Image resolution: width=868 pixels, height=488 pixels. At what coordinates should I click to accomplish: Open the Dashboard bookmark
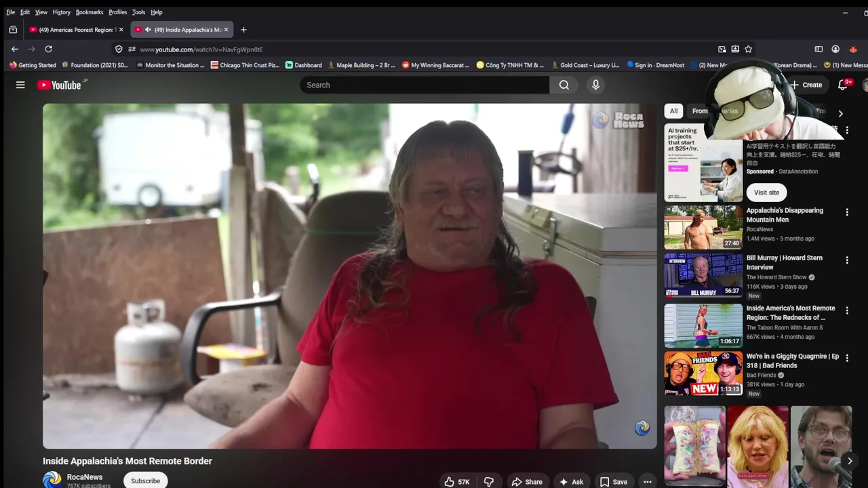(x=304, y=65)
